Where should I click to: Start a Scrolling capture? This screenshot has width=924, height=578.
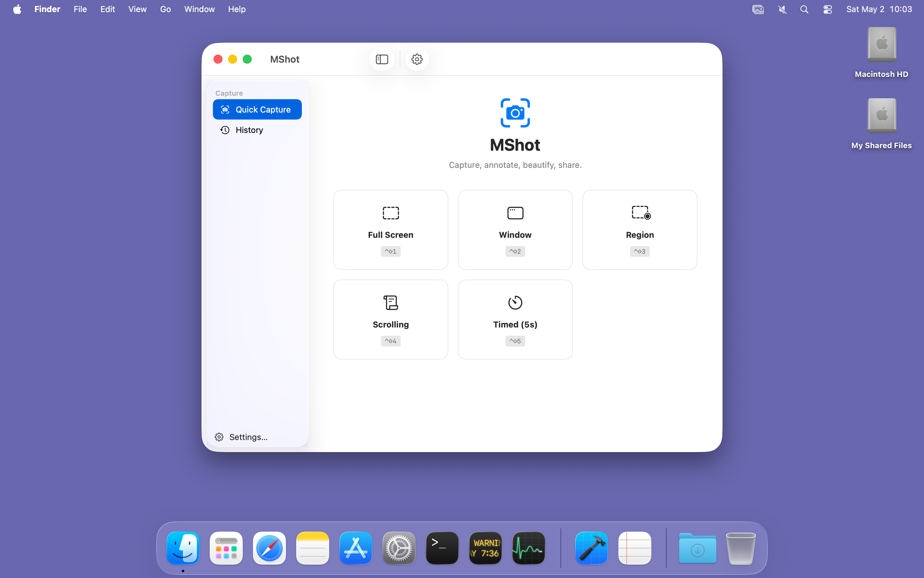pyautogui.click(x=391, y=320)
